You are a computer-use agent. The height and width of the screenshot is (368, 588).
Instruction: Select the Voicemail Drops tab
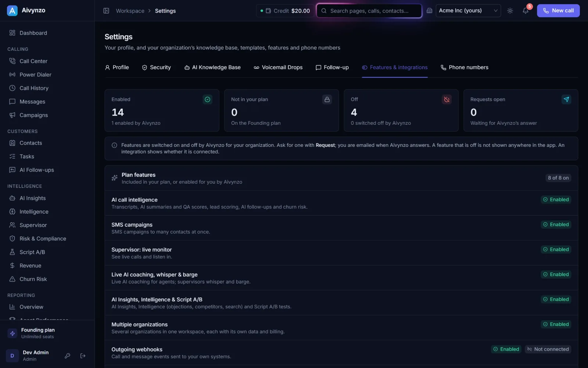tap(278, 67)
